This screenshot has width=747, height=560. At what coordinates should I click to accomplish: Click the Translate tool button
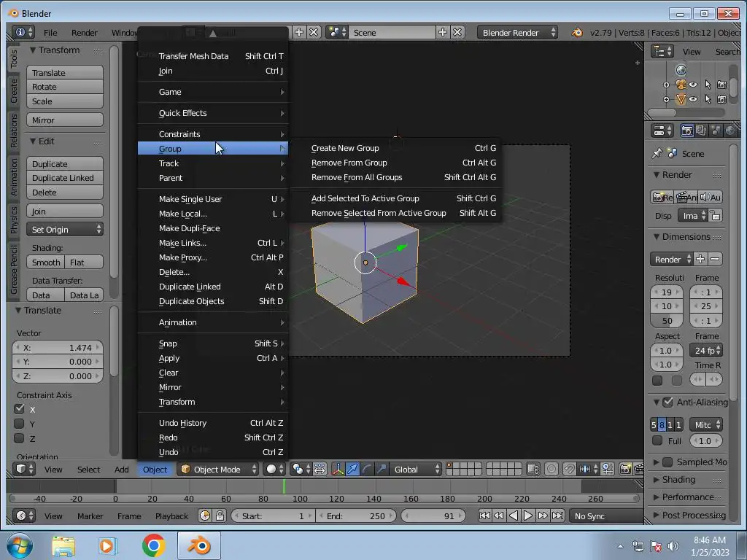(65, 72)
